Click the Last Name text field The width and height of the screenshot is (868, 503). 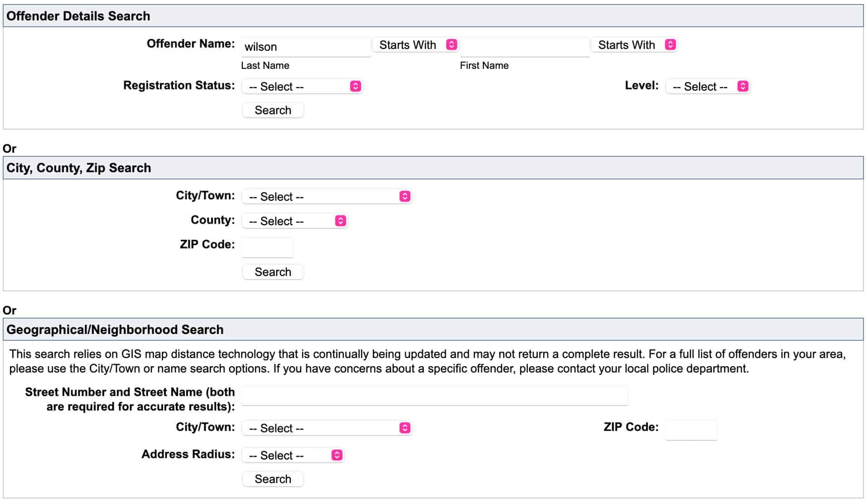click(x=306, y=47)
